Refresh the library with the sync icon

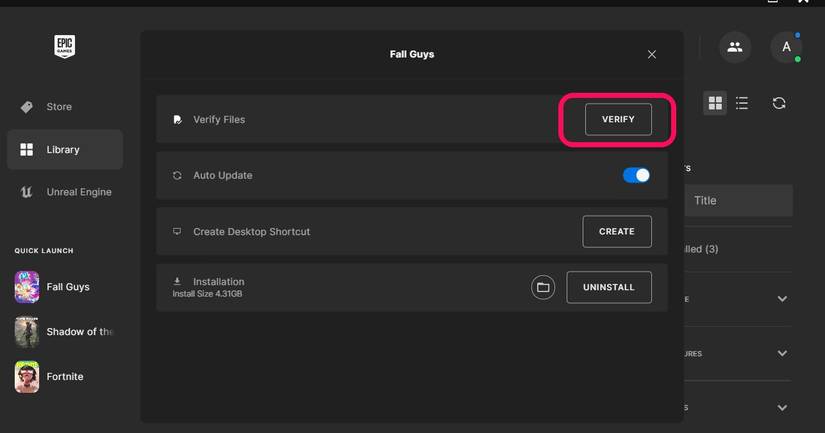(x=779, y=103)
